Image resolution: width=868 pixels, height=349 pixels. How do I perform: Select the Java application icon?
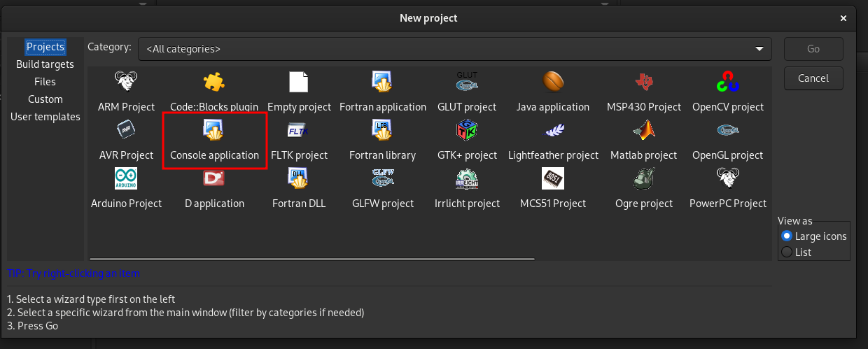tap(553, 83)
